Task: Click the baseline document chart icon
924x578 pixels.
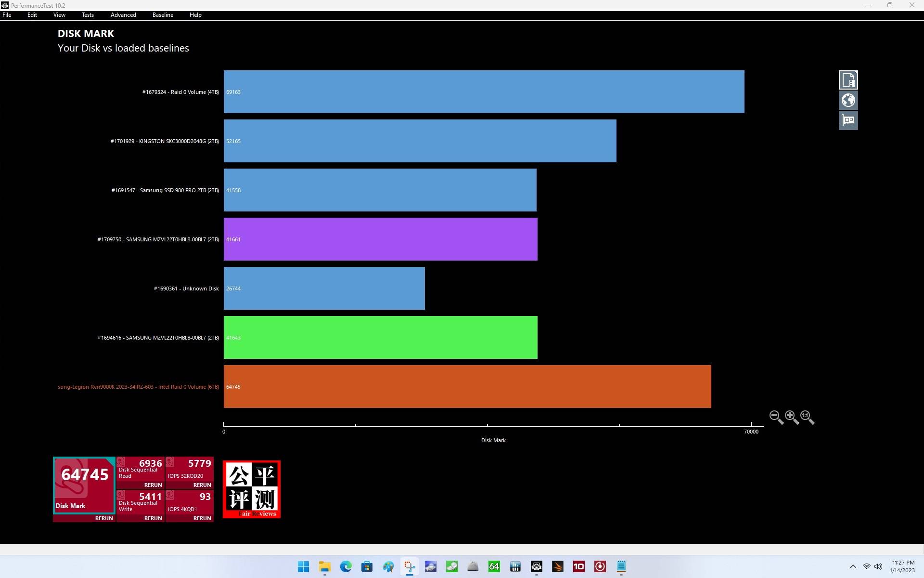Action: [848, 80]
